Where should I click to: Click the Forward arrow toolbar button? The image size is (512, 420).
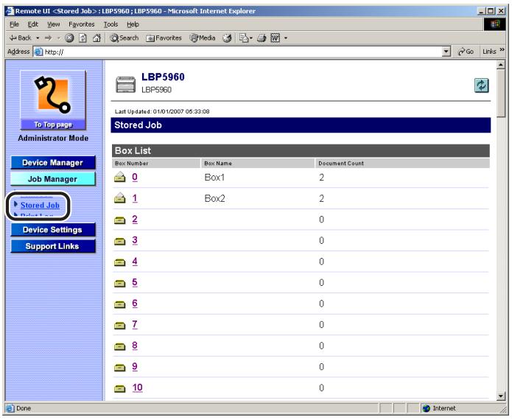point(49,38)
